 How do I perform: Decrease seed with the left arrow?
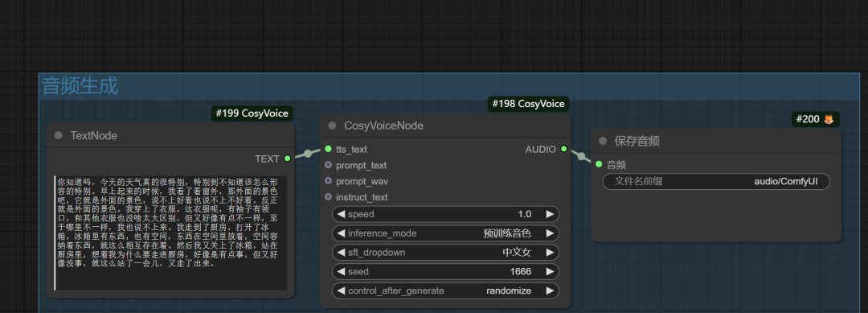click(341, 271)
